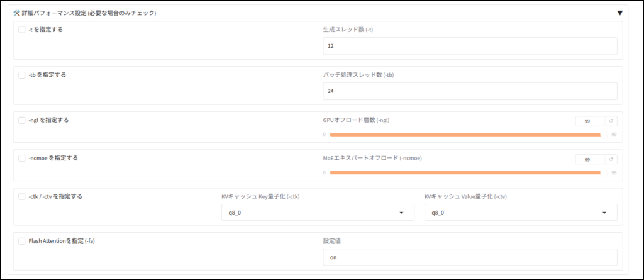Collapse the 詳細パフォーマンス設定 section arrow
644x280 pixels.
click(619, 13)
